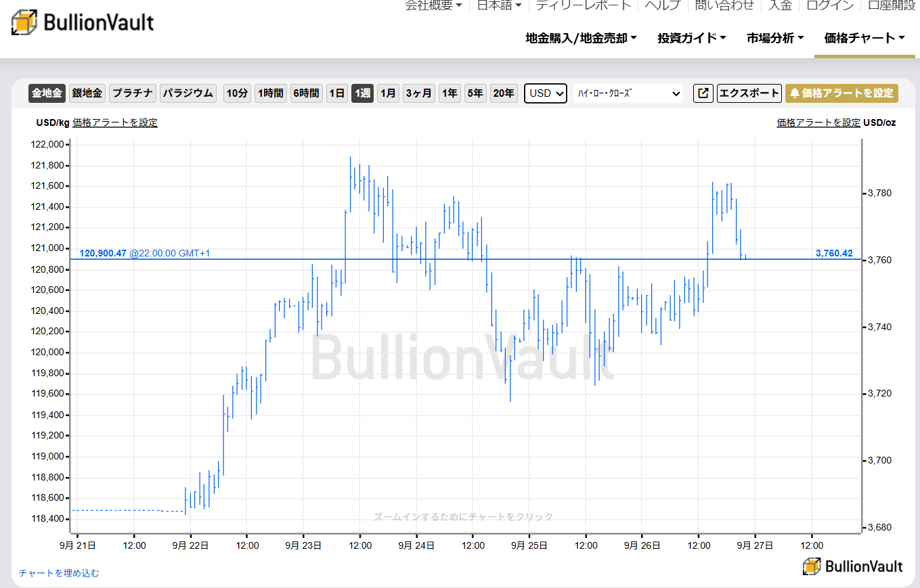Image resolution: width=920 pixels, height=588 pixels.
Task: Expand the 会社概要 menu
Action: 433,5
